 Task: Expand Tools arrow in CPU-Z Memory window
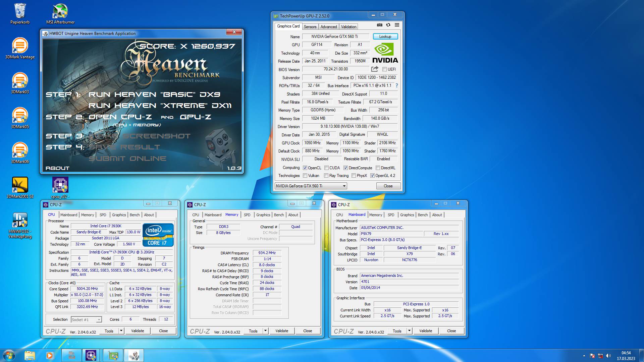[265, 331]
